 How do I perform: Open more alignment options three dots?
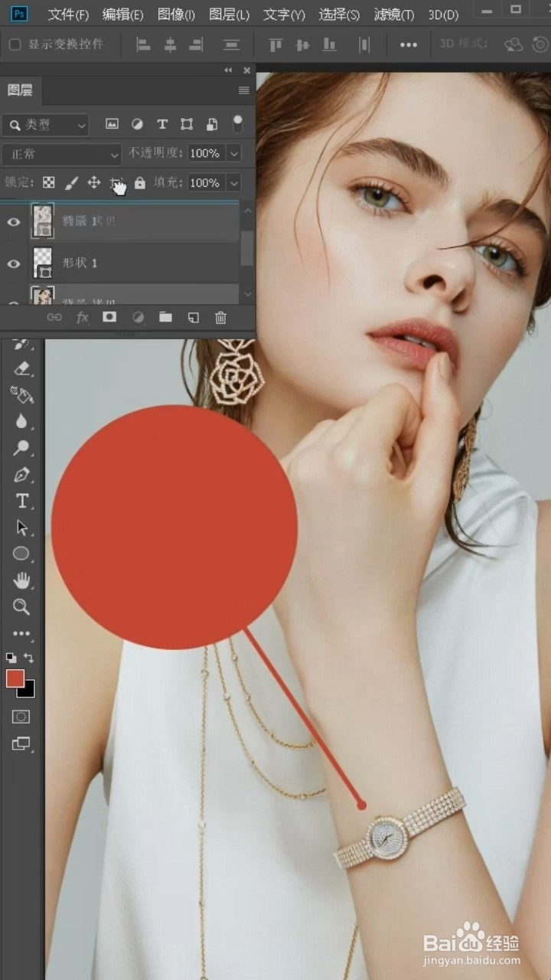[x=409, y=45]
